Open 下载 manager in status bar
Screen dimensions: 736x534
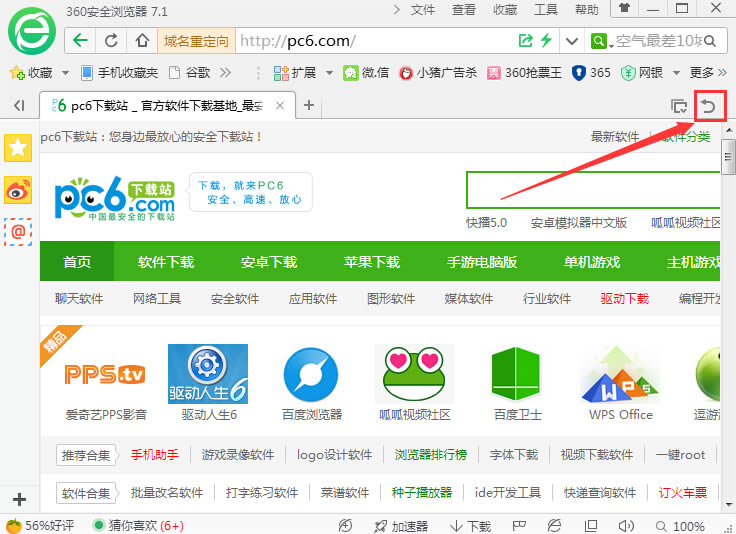470,526
